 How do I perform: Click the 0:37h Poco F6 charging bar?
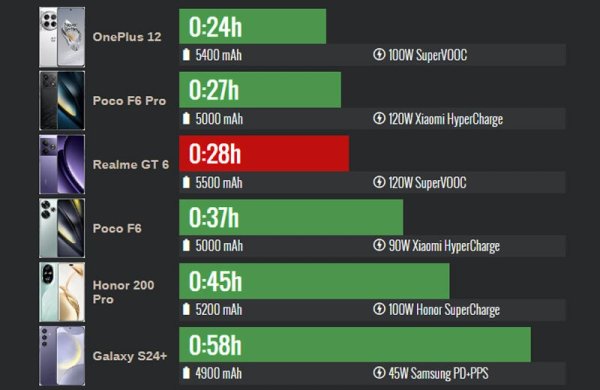pyautogui.click(x=291, y=217)
